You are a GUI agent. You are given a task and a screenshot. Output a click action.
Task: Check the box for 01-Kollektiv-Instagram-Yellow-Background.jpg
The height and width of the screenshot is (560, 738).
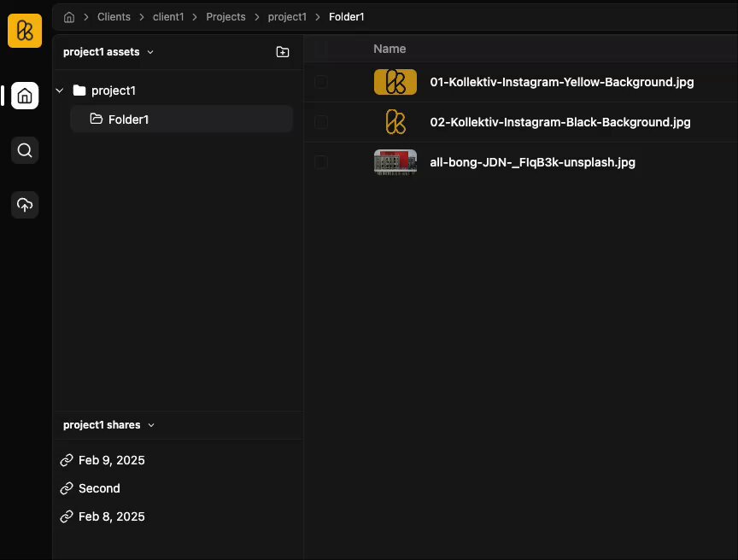321,82
